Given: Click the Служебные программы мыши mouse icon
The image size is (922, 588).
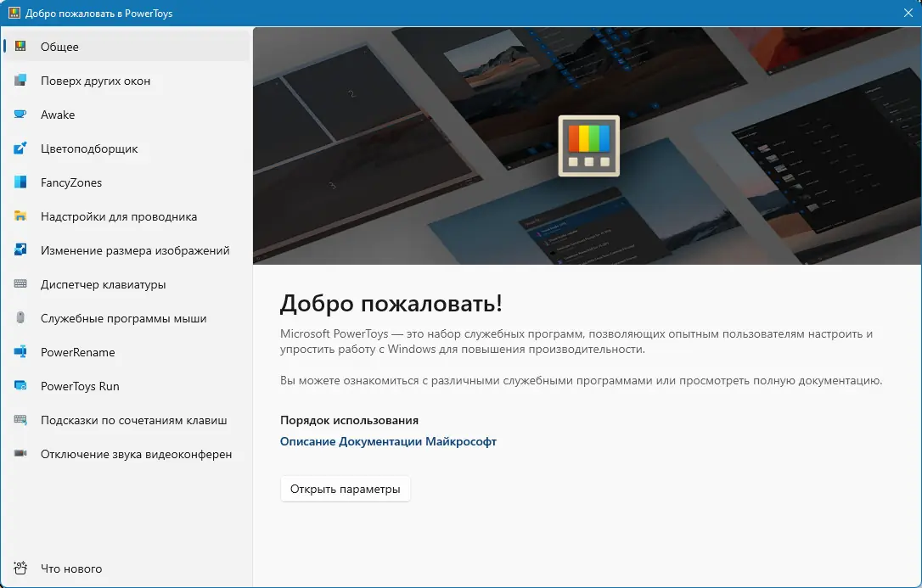Looking at the screenshot, I should click(x=20, y=318).
